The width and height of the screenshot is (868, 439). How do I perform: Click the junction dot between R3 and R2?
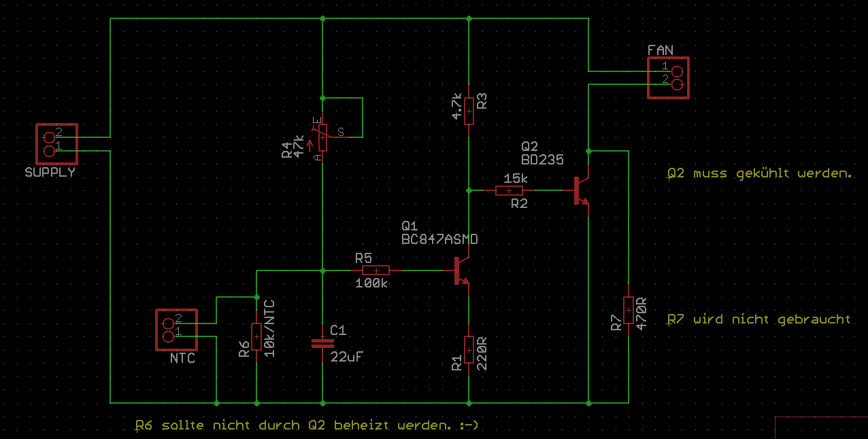pyautogui.click(x=469, y=191)
